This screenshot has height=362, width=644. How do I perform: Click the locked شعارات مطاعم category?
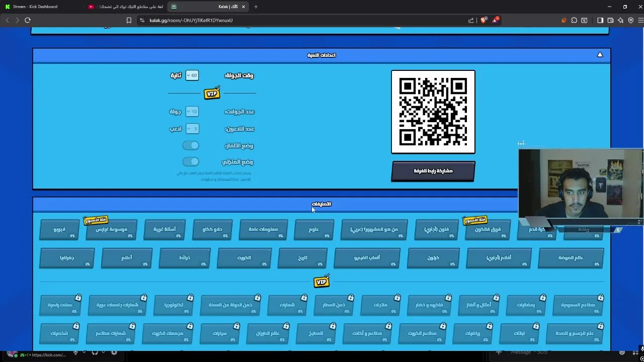(111, 333)
